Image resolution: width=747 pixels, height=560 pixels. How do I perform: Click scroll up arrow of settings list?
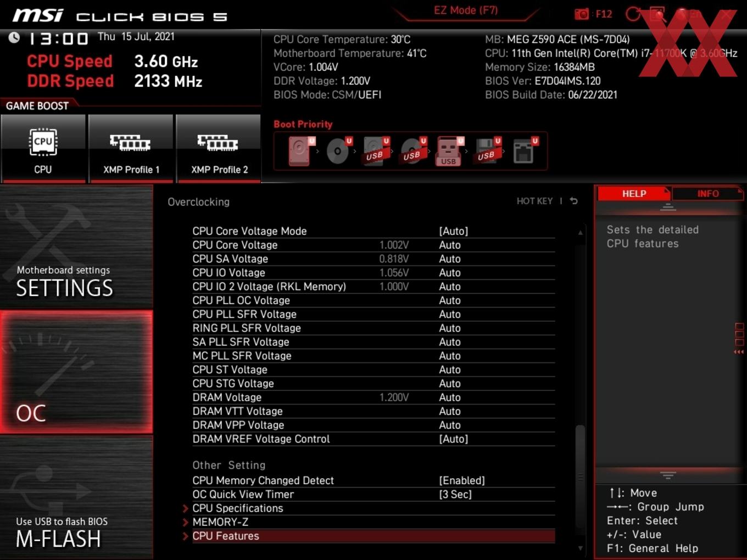click(580, 233)
